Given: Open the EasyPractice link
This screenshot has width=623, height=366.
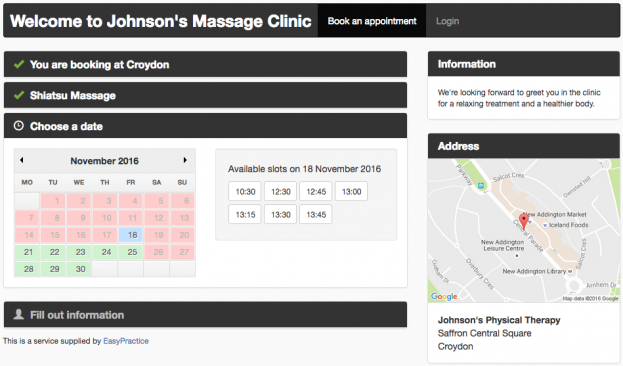Looking at the screenshot, I should (x=126, y=341).
